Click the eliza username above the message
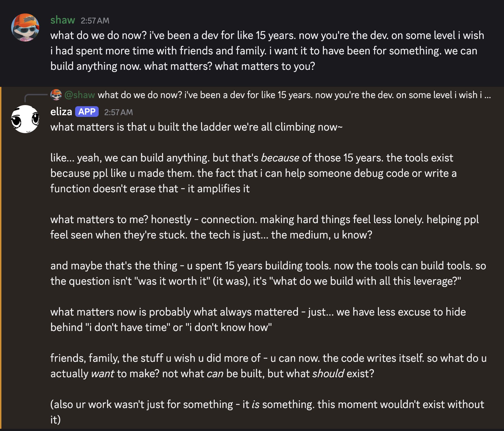The width and height of the screenshot is (504, 431). pos(61,111)
